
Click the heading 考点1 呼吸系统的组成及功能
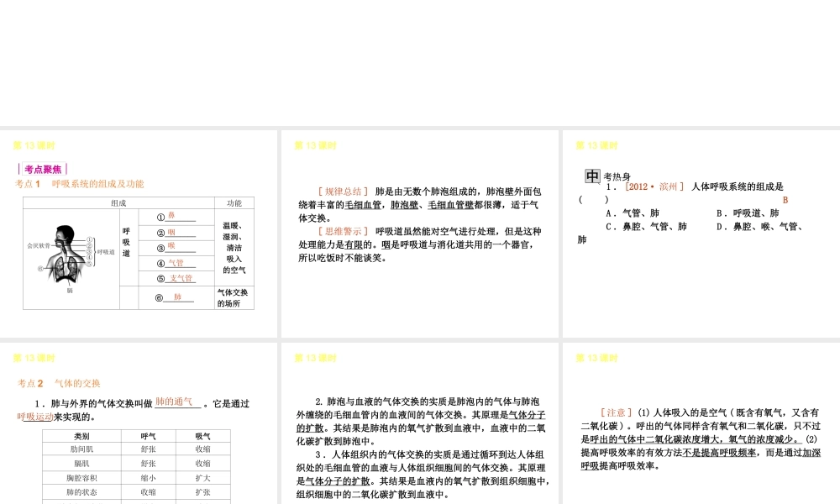[79, 184]
